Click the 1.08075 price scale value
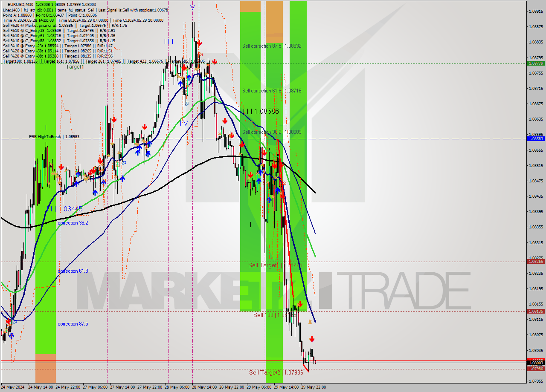The width and height of the screenshot is (546, 392). tap(536, 335)
